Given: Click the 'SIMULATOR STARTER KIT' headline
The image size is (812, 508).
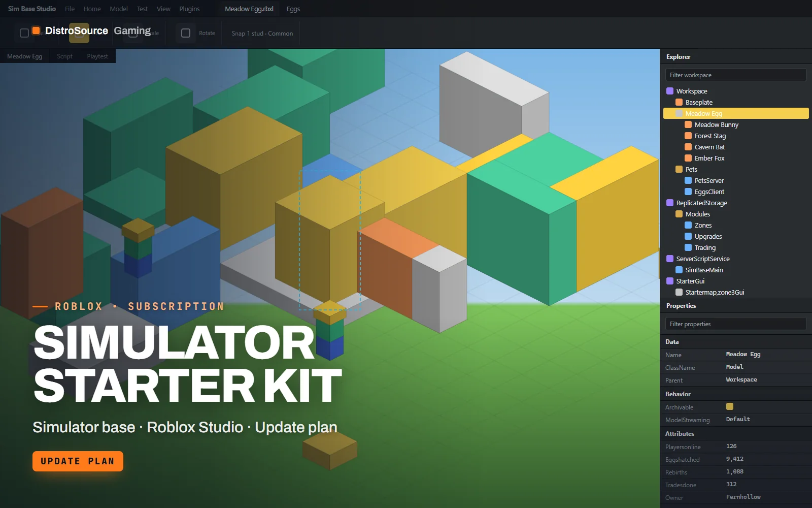Looking at the screenshot, I should coord(187,364).
